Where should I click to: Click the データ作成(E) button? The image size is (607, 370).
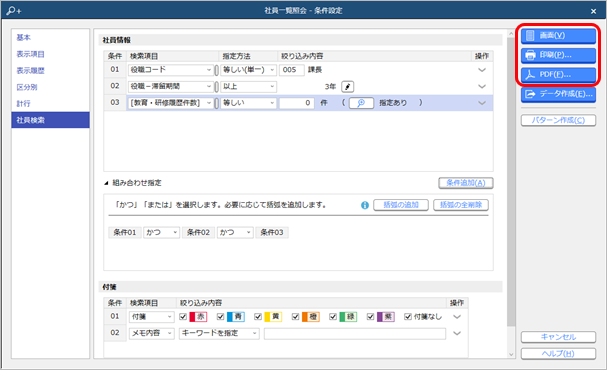click(558, 94)
